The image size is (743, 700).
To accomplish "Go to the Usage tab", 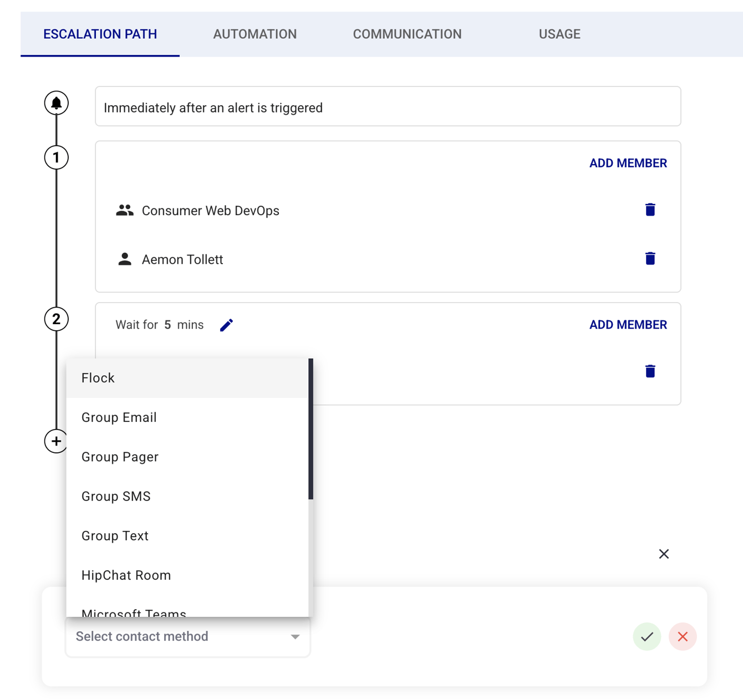I will coord(559,34).
